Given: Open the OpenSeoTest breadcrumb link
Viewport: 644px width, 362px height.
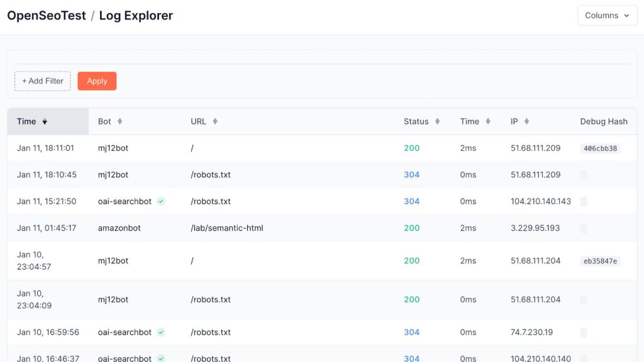Looking at the screenshot, I should click(x=47, y=16).
